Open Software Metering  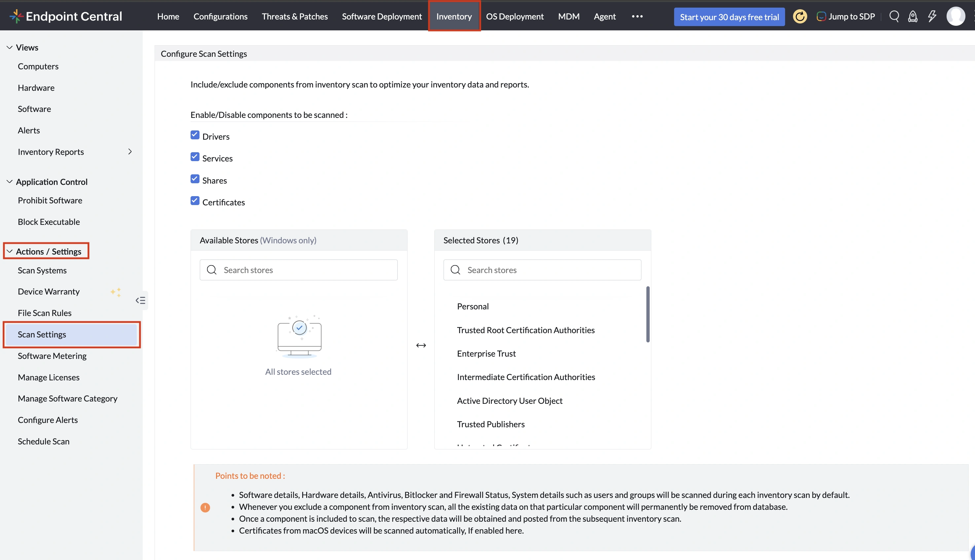(52, 356)
